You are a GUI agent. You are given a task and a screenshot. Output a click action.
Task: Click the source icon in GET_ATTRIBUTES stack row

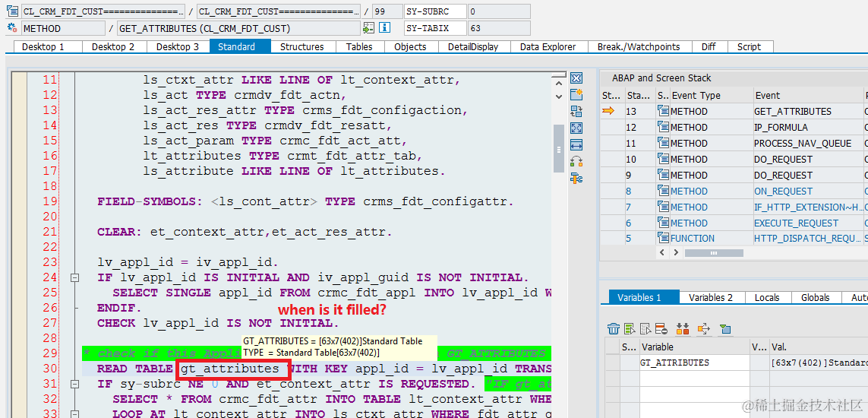point(663,111)
